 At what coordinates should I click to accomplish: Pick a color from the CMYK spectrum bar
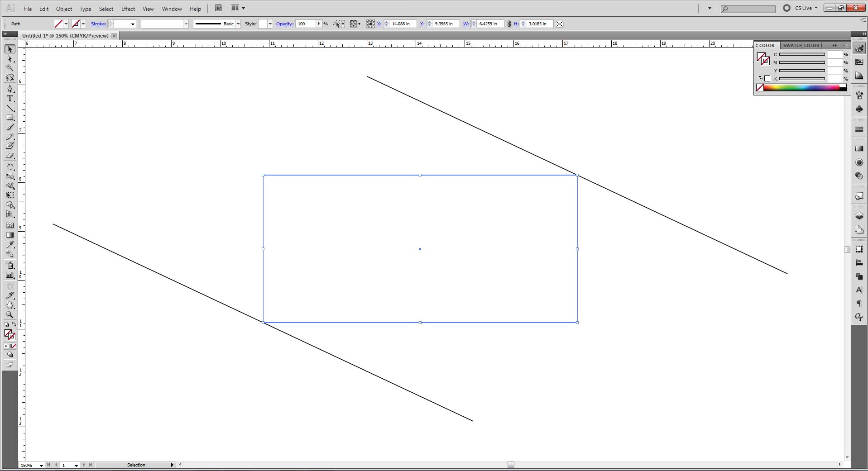pyautogui.click(x=801, y=87)
